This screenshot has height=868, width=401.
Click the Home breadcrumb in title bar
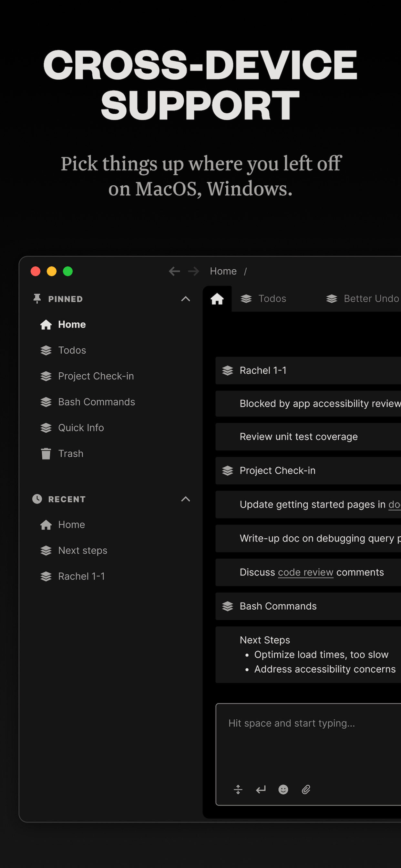[x=223, y=271]
